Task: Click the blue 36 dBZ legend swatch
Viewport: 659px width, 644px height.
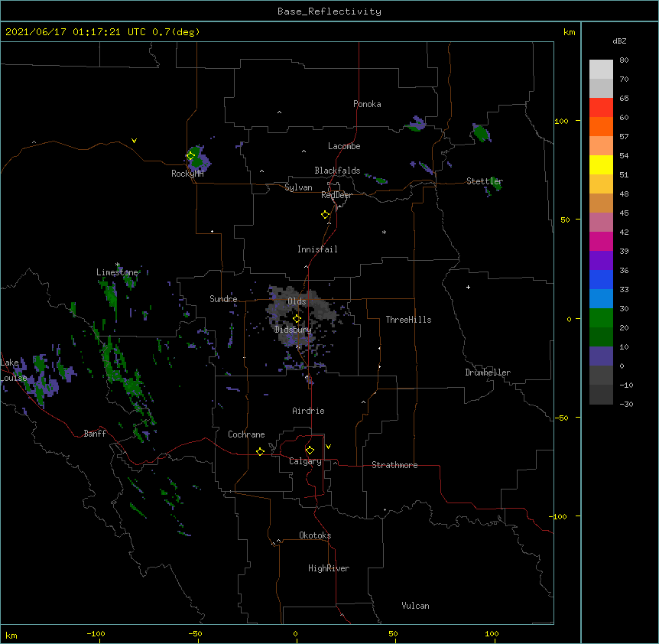Action: tap(601, 279)
